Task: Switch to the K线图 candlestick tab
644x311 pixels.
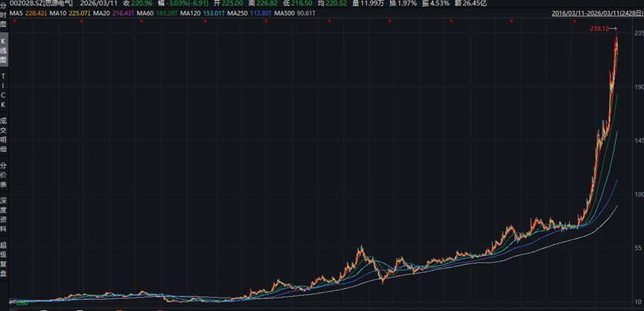Action: coord(4,49)
